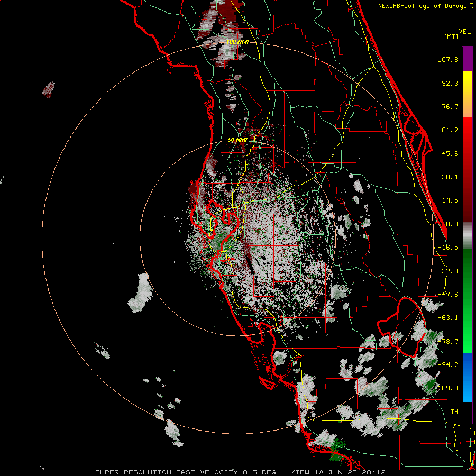Click the 76.7 velocity legend value
476x476 pixels.
click(450, 106)
